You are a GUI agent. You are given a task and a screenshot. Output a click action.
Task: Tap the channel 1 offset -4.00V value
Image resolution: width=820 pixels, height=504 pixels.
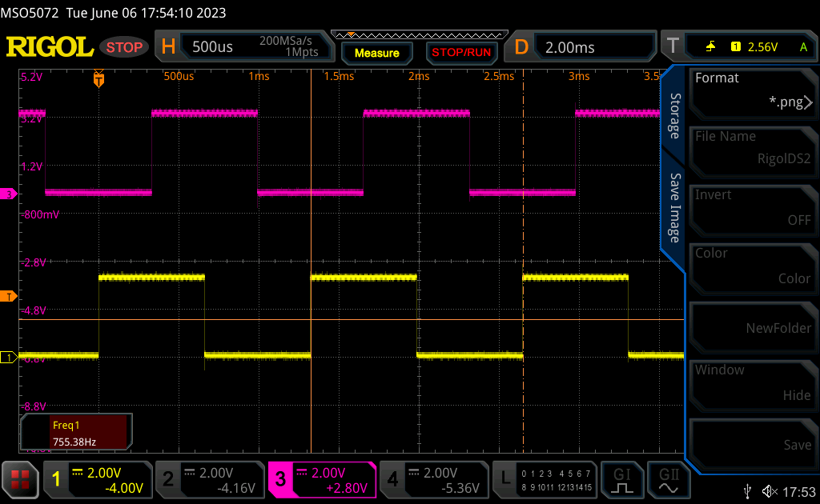coord(124,488)
